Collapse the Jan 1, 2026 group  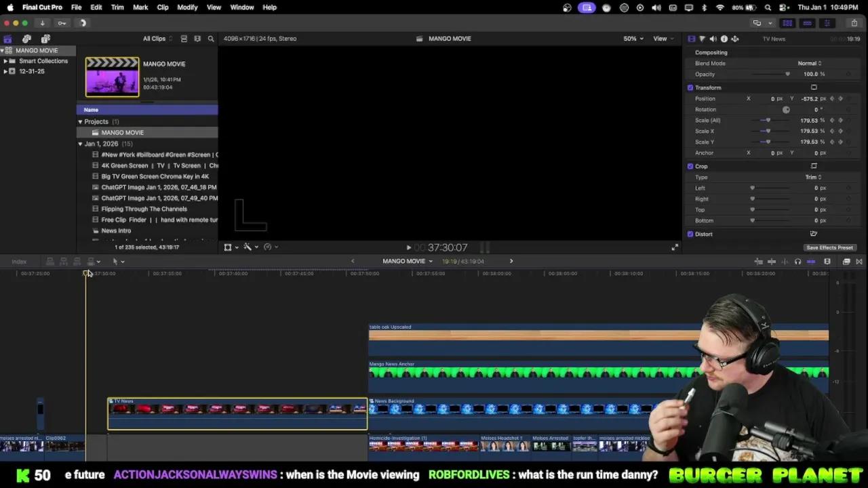pos(80,144)
